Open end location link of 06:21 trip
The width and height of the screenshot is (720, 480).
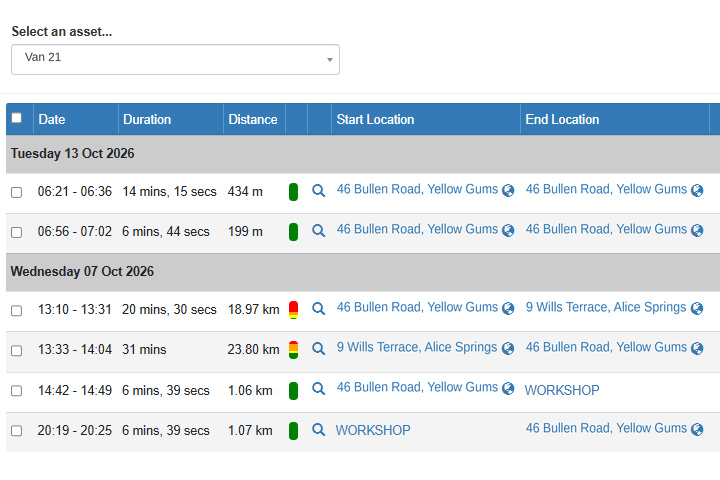pyautogui.click(x=606, y=189)
